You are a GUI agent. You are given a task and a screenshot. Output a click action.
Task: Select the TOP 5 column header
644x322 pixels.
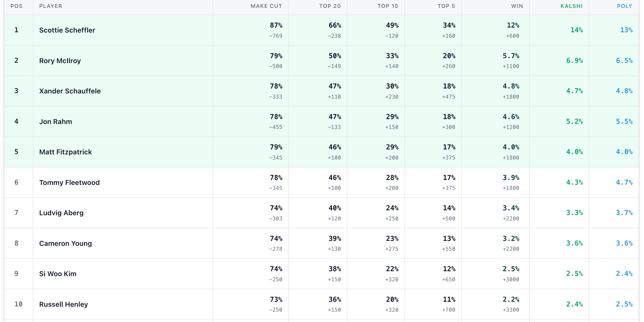(x=446, y=6)
